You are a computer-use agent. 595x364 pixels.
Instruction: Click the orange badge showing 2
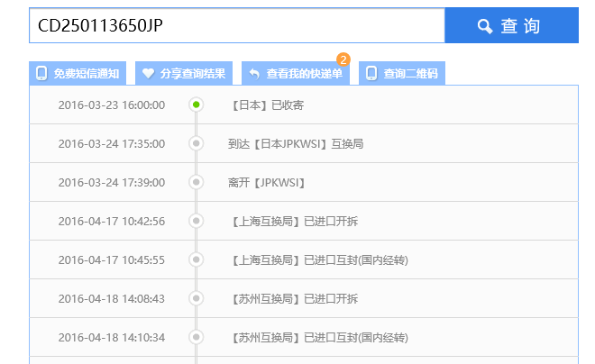pos(343,59)
